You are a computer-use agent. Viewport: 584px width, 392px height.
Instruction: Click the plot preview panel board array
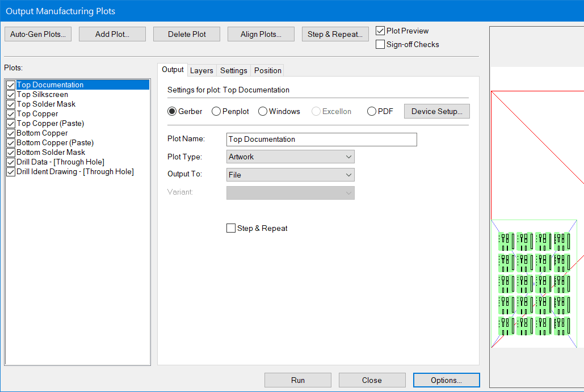[533, 284]
